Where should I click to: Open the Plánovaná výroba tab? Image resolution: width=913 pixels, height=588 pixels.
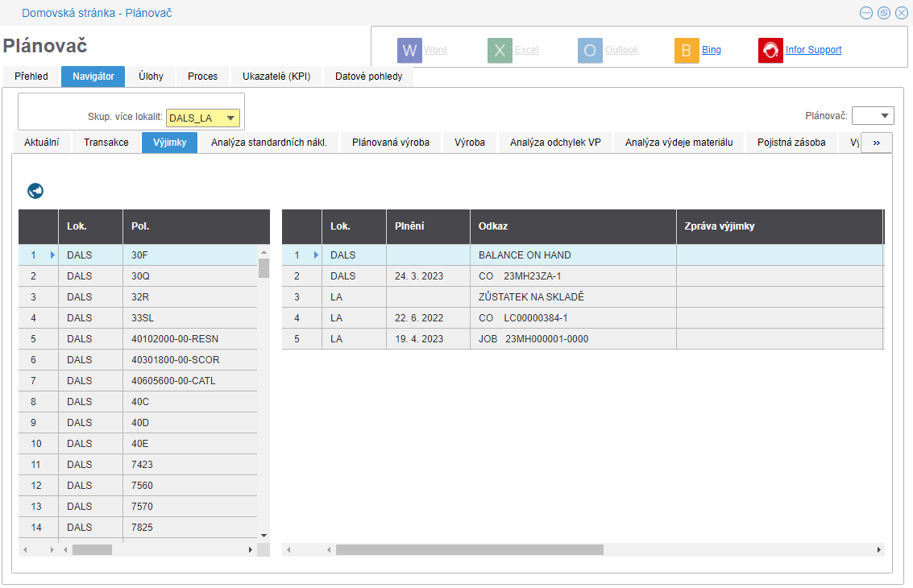coord(391,143)
